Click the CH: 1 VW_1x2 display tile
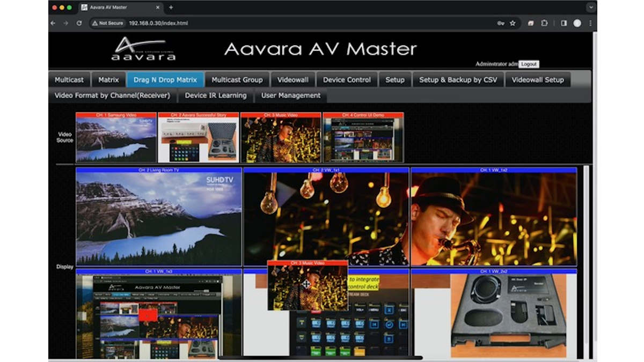The width and height of the screenshot is (644, 362). click(494, 217)
